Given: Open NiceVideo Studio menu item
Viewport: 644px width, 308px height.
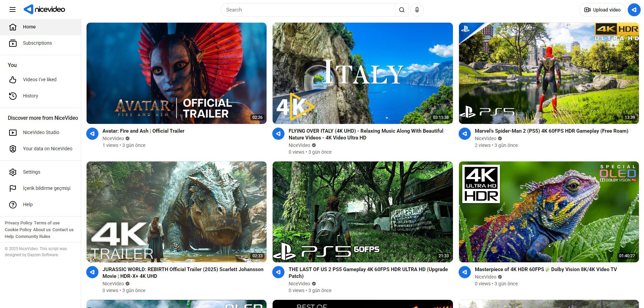Looking at the screenshot, I should tap(41, 133).
